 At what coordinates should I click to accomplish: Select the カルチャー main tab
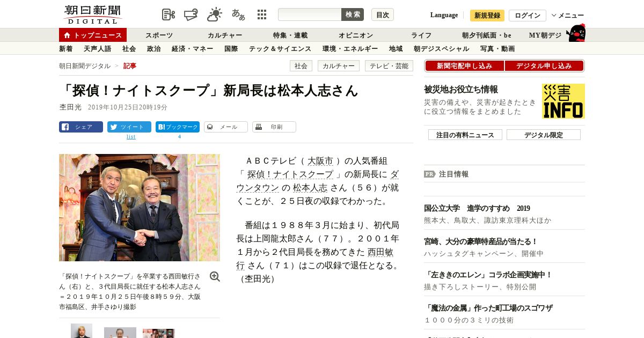click(225, 35)
